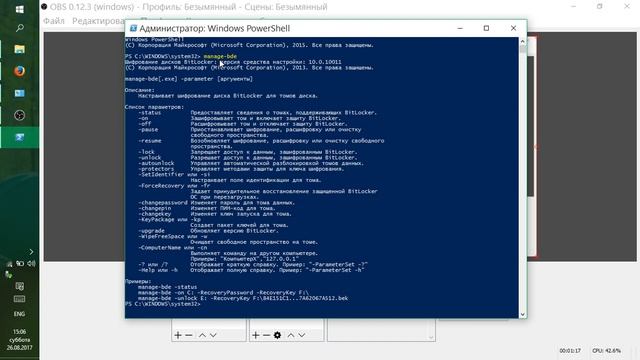The width and height of the screenshot is (640, 360).
Task: Remove a scene with the scenes minus button
Action: tap(189, 335)
